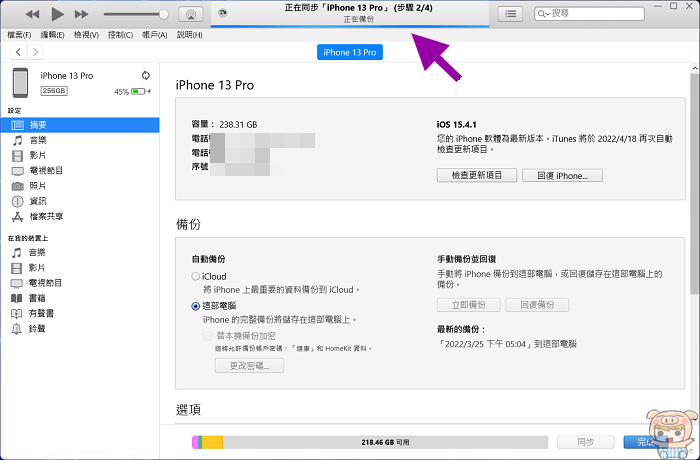This screenshot has height=460, width=700.
Task: Open 鈴聲 under 在我的裝置上
Action: pyautogui.click(x=36, y=328)
